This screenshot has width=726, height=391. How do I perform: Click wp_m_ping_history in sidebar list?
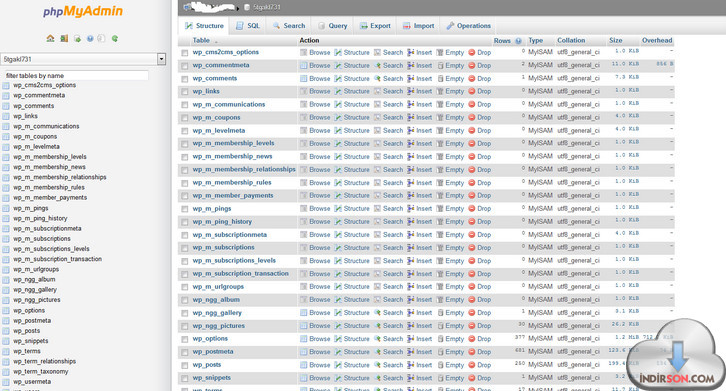[40, 218]
